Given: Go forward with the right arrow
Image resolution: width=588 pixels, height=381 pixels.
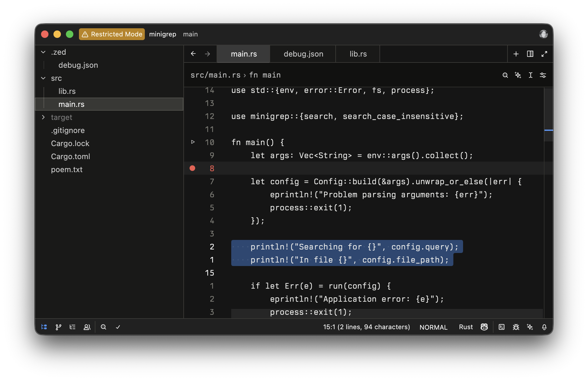Looking at the screenshot, I should pyautogui.click(x=207, y=54).
